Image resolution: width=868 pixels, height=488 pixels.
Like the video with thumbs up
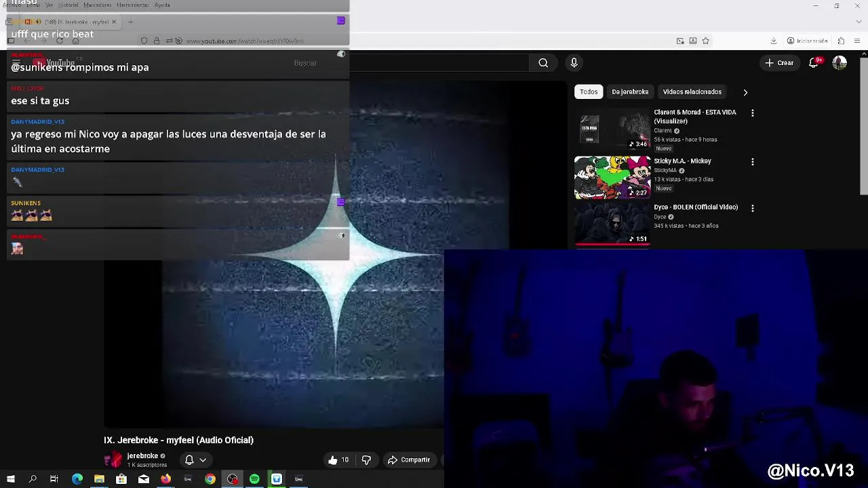pyautogui.click(x=338, y=460)
